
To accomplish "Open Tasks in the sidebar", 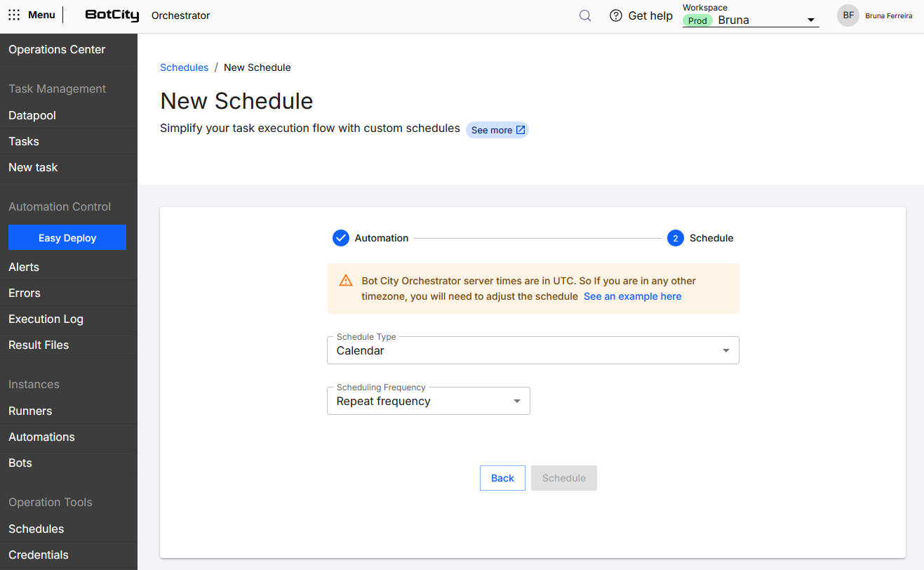I will click(69, 141).
